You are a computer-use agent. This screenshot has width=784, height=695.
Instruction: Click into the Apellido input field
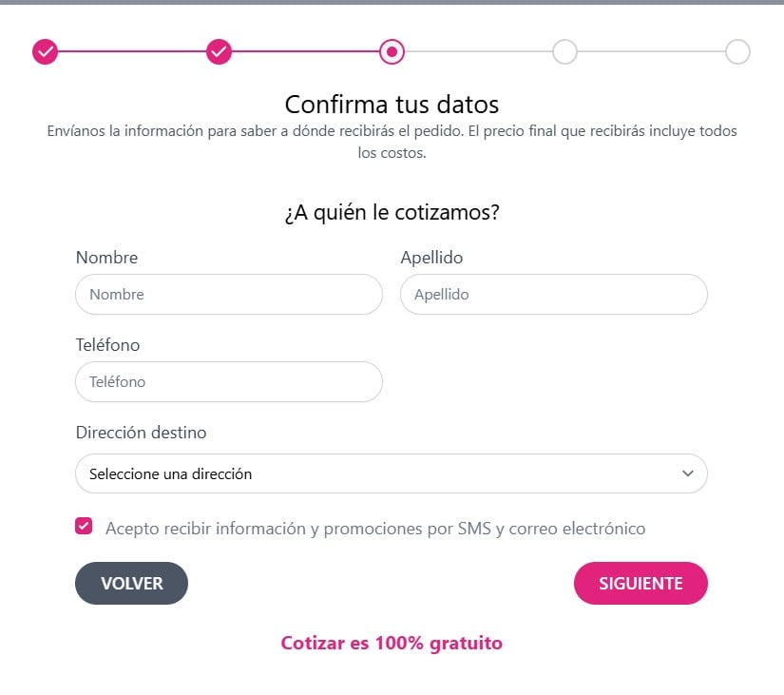pyautogui.click(x=553, y=295)
